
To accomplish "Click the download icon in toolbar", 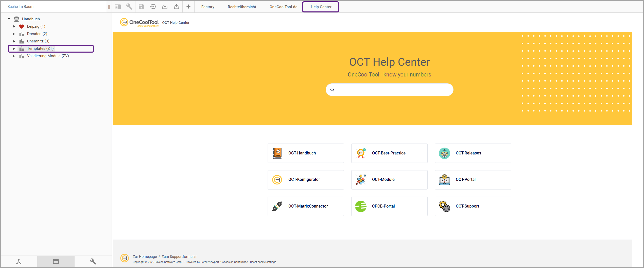I will coord(165,7).
